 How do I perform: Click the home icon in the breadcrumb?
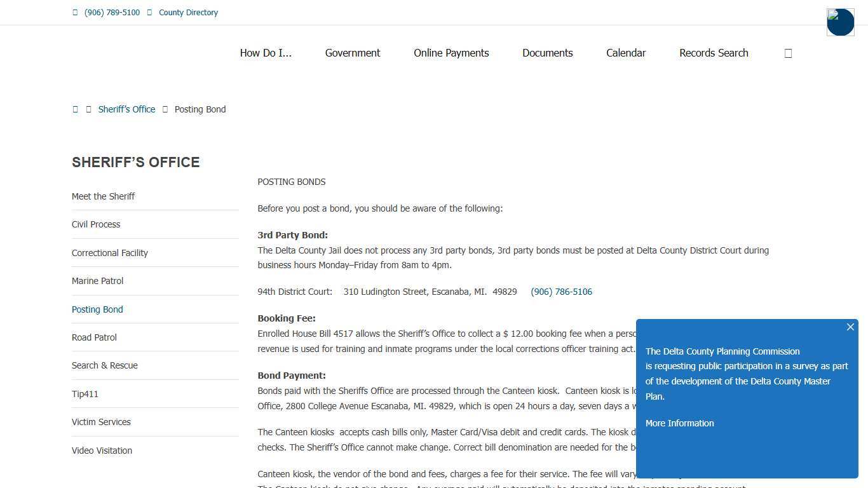tap(75, 109)
